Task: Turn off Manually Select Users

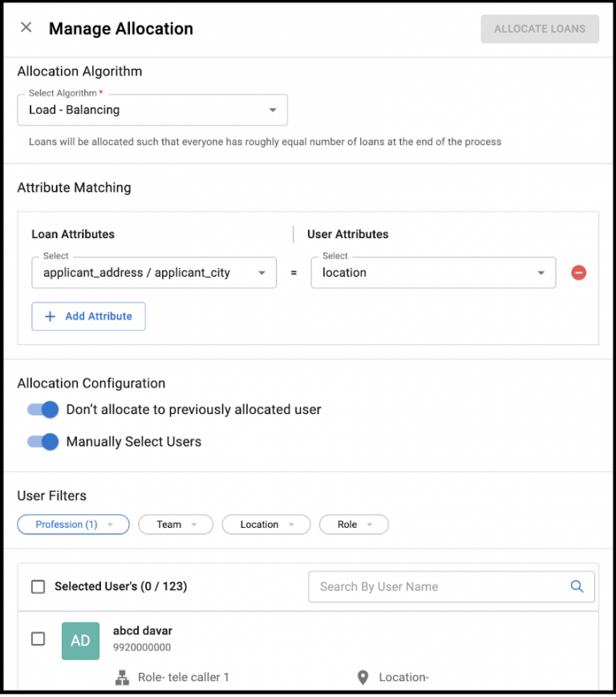Action: 42,441
